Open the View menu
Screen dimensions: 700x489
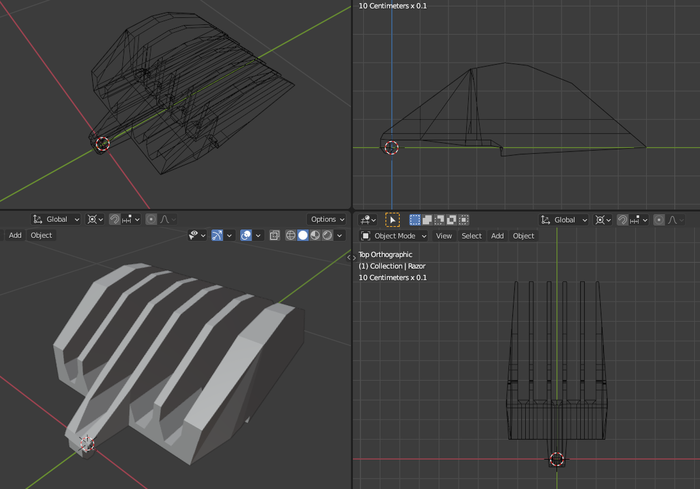(443, 236)
